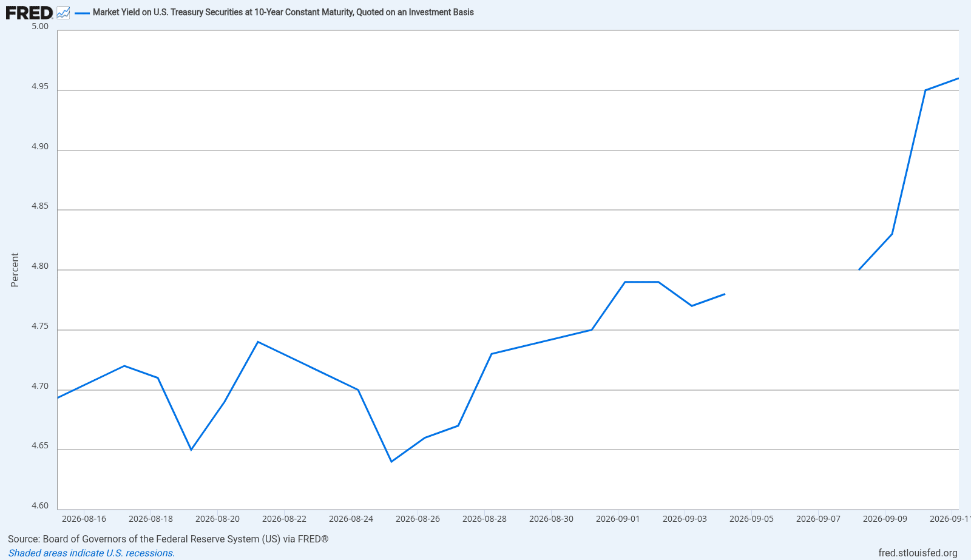
Task: Click the FRED logo
Action: 29,12
